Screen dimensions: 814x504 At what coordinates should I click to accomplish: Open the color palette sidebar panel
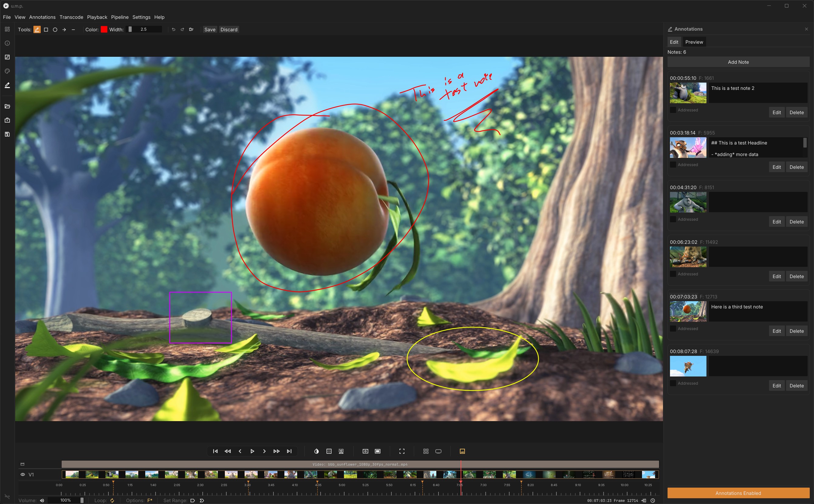point(7,71)
